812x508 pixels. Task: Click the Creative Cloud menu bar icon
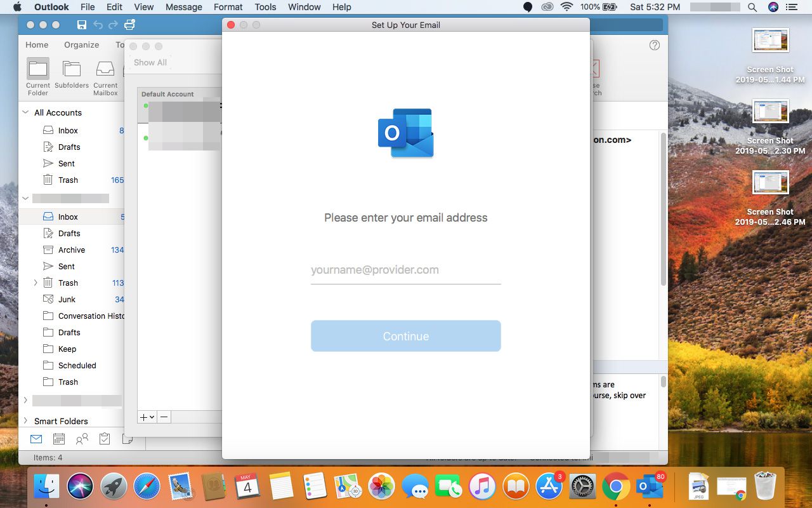(x=547, y=7)
